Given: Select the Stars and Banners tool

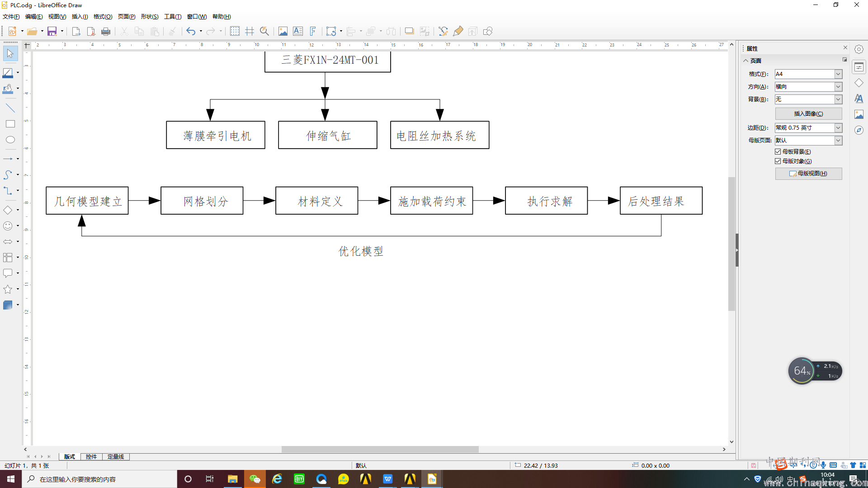Looking at the screenshot, I should point(8,289).
